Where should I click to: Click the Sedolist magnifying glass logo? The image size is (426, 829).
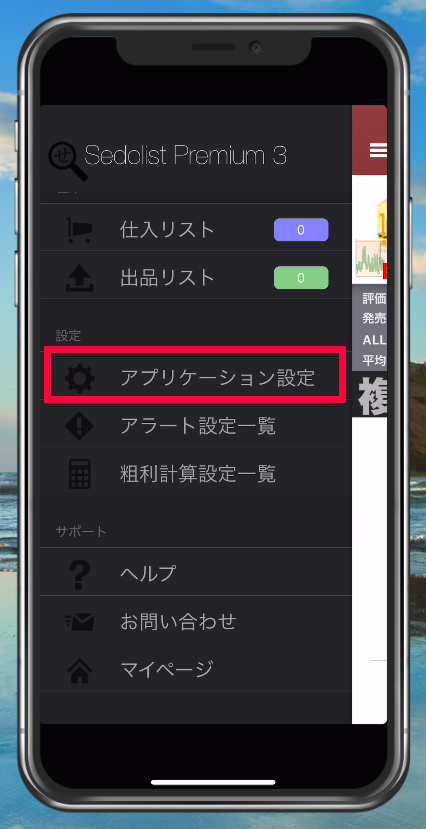pyautogui.click(x=67, y=161)
